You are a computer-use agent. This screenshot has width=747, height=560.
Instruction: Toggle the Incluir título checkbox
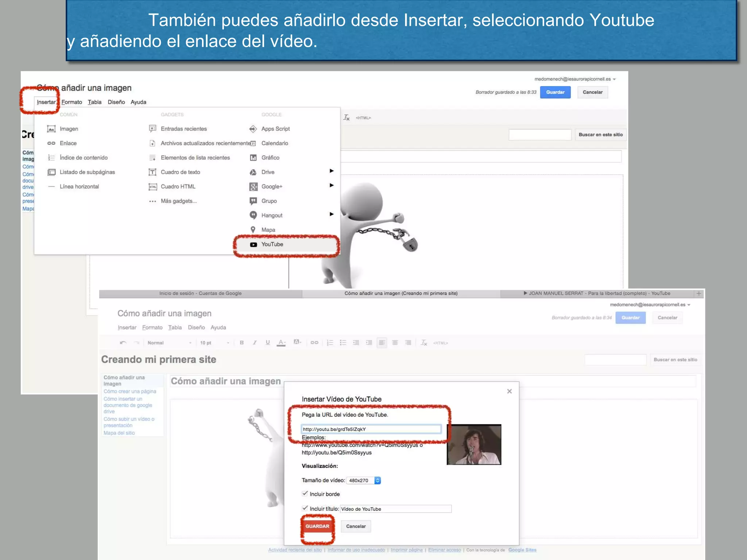tap(305, 508)
